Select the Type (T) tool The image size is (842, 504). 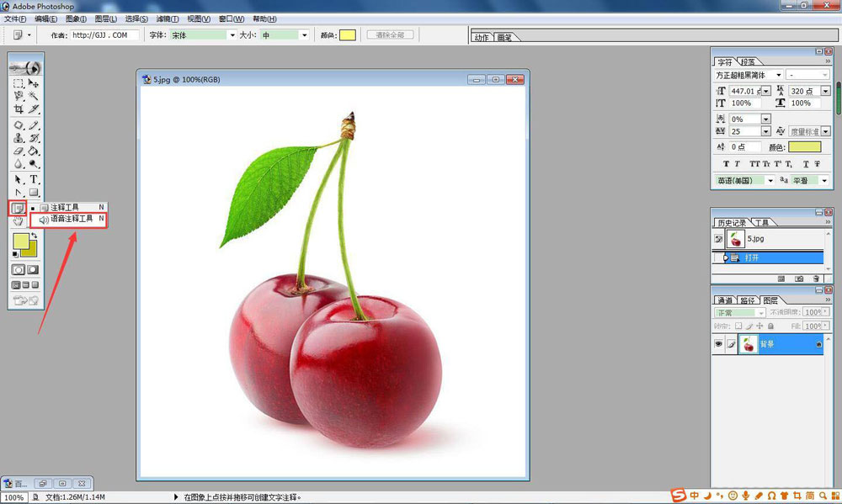(x=34, y=179)
